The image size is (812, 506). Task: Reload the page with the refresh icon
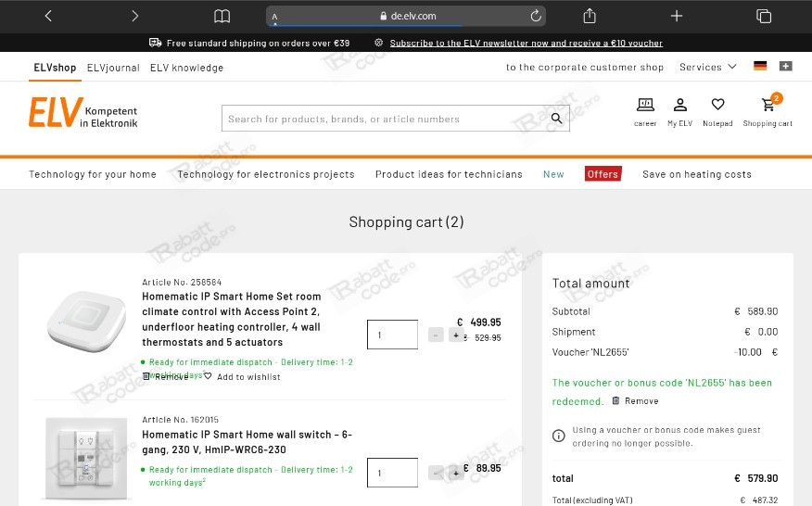tap(536, 16)
